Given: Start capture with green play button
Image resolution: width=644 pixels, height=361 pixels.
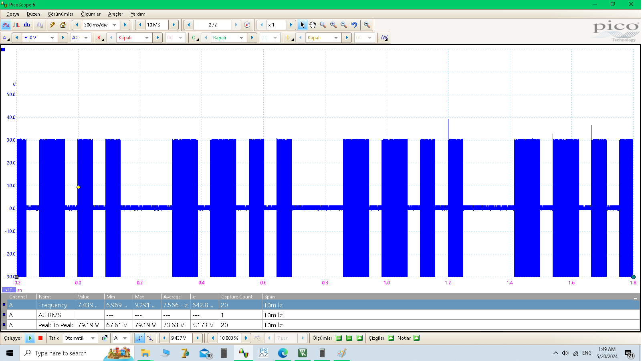Looking at the screenshot, I should point(30,338).
